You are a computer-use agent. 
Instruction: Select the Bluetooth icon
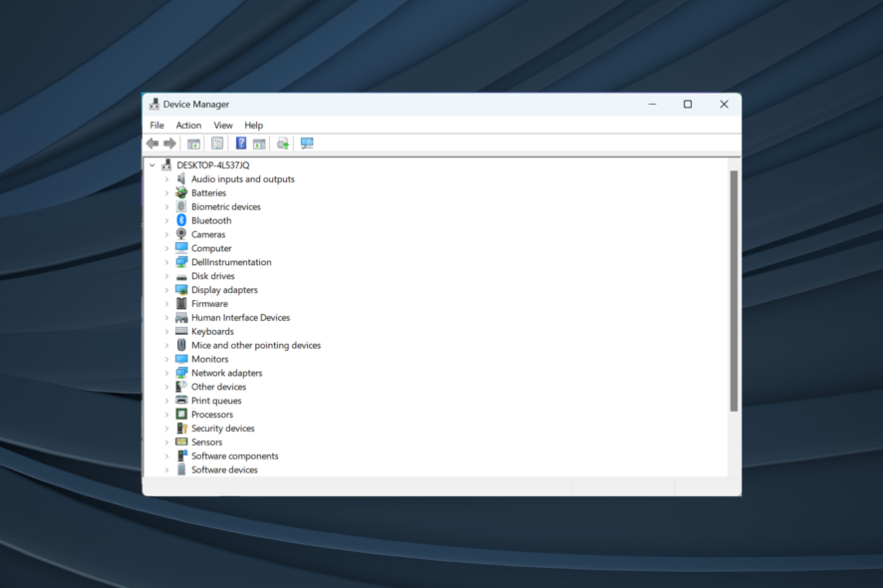pos(181,220)
